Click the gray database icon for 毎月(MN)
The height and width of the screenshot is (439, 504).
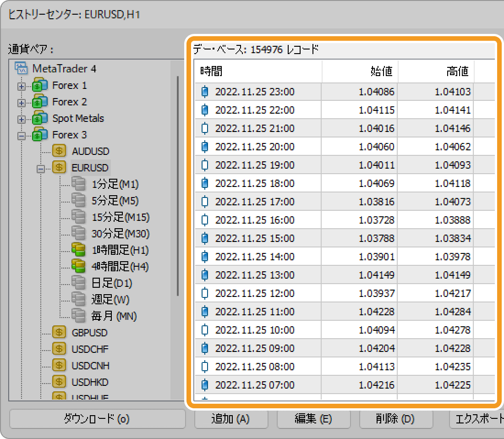coord(78,316)
